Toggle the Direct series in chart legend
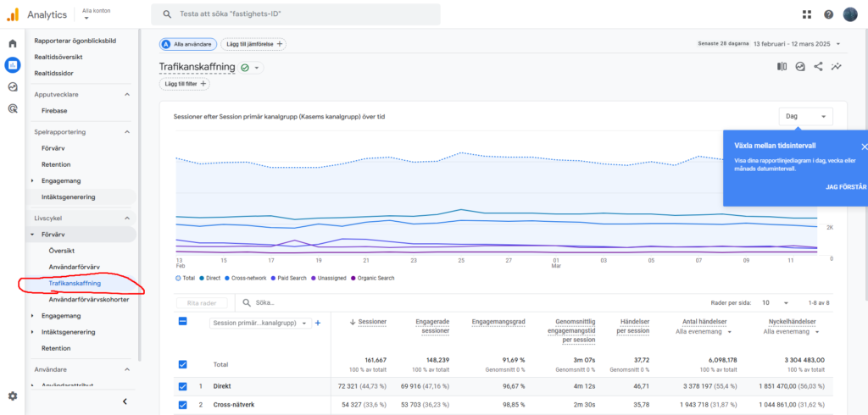Screen dimensions: 868x415 [x=210, y=279]
